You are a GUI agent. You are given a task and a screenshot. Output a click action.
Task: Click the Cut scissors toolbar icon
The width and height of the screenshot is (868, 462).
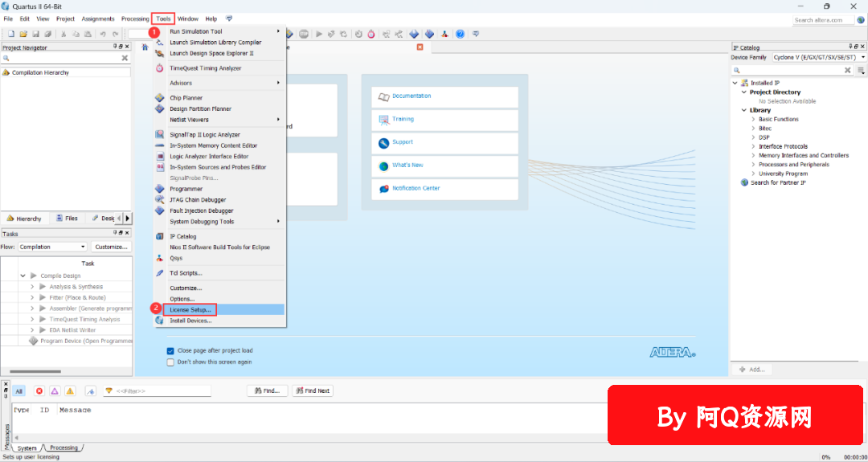(x=63, y=34)
